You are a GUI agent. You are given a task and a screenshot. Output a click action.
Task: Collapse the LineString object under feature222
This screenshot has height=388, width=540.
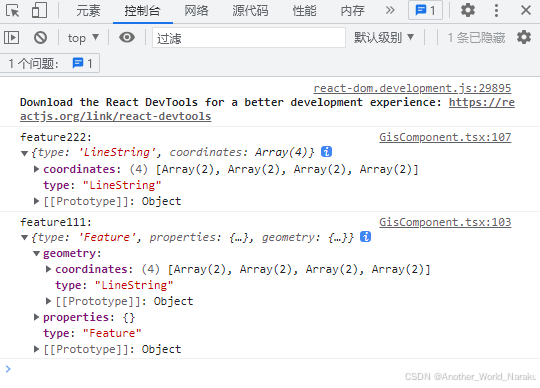pos(24,153)
